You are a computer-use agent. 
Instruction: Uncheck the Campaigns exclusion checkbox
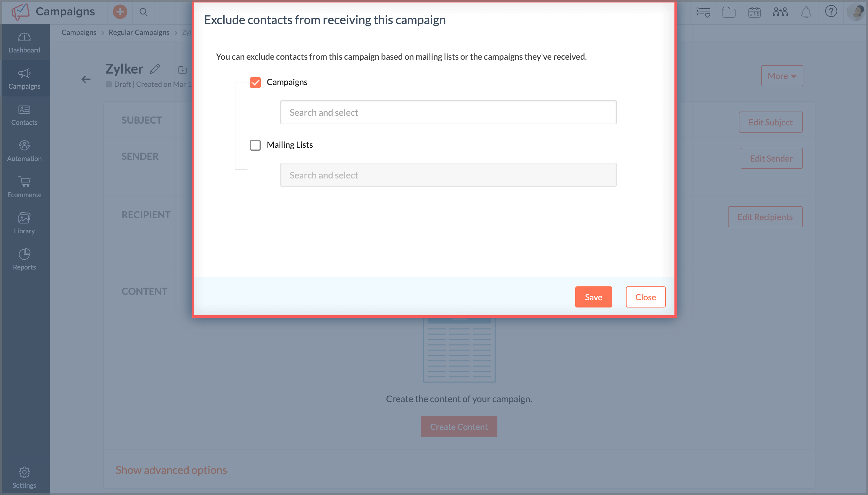coord(255,82)
